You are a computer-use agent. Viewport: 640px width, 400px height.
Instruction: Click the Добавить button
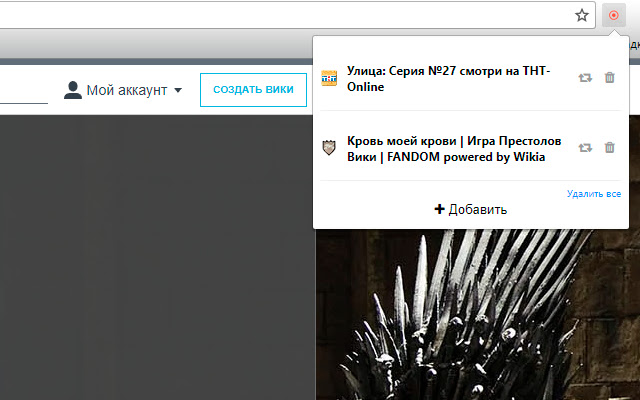[x=471, y=209]
